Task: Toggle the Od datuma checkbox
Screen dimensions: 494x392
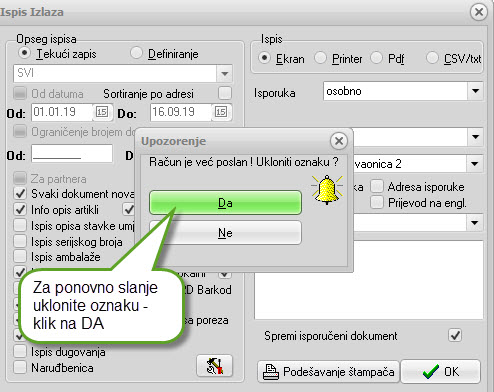Action: pyautogui.click(x=20, y=93)
